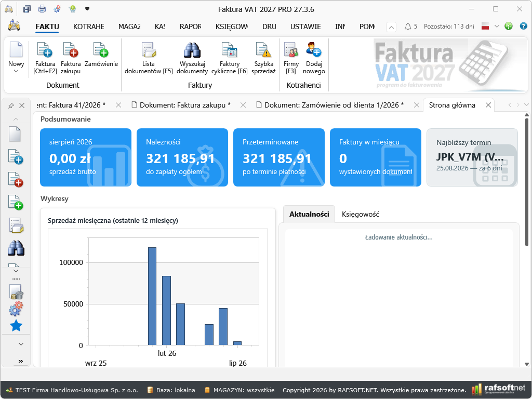Open the tab list dropdown chevron
The height and width of the screenshot is (399, 532).
526,105
